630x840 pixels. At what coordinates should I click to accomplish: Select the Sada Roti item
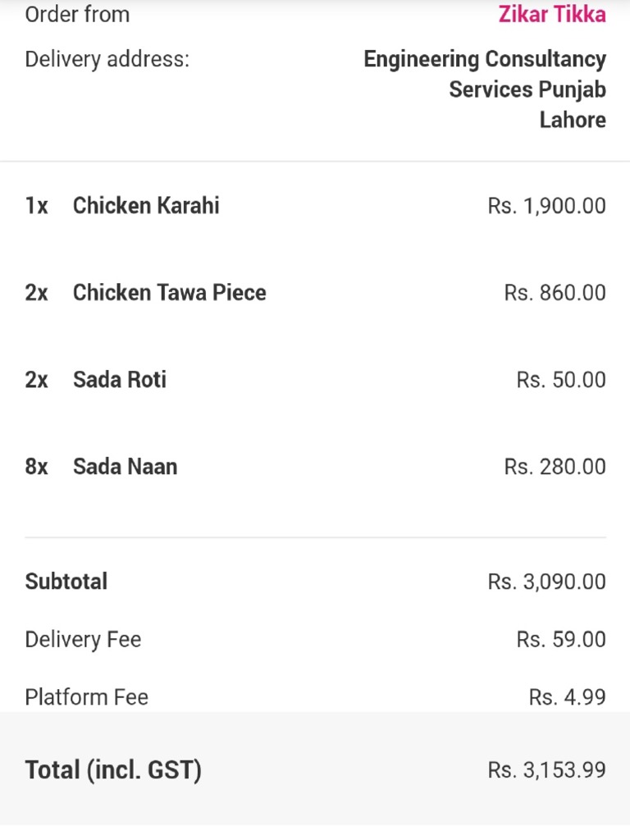point(120,380)
